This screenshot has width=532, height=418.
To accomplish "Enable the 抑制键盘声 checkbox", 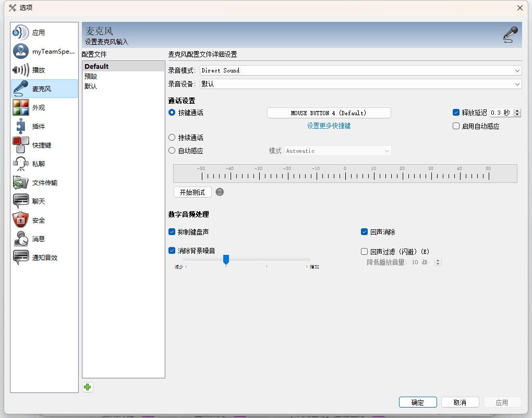I will coord(172,232).
